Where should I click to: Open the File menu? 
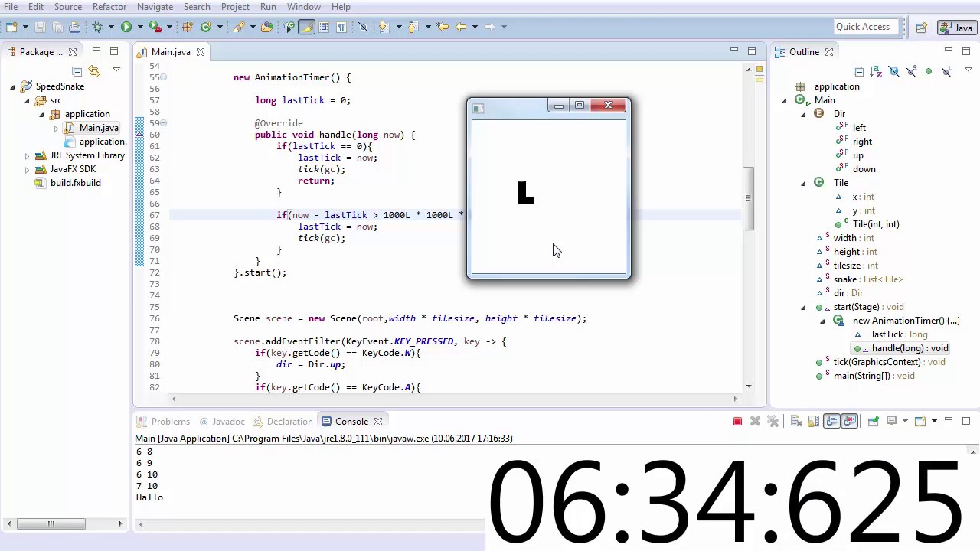coord(11,7)
